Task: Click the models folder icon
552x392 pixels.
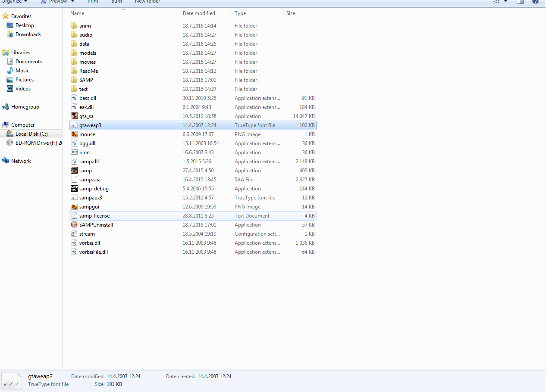Action: point(74,53)
